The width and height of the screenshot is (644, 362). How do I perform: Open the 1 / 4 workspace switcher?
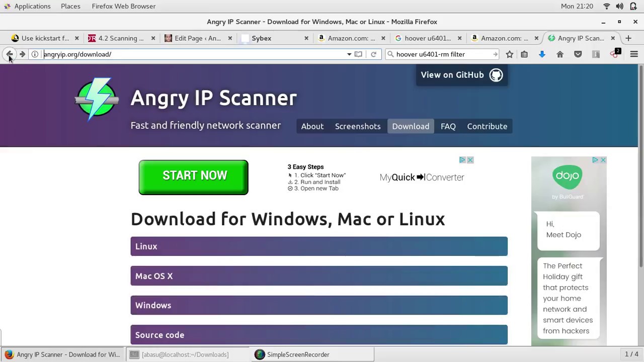631,354
